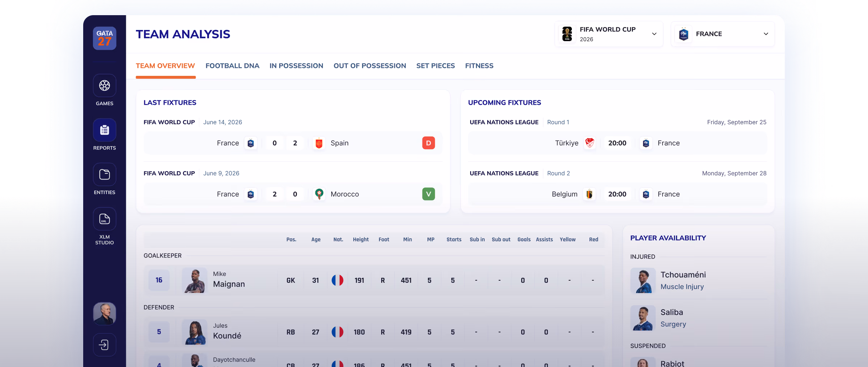Click the 20:00 kickoff time for Türkiye match

(617, 143)
